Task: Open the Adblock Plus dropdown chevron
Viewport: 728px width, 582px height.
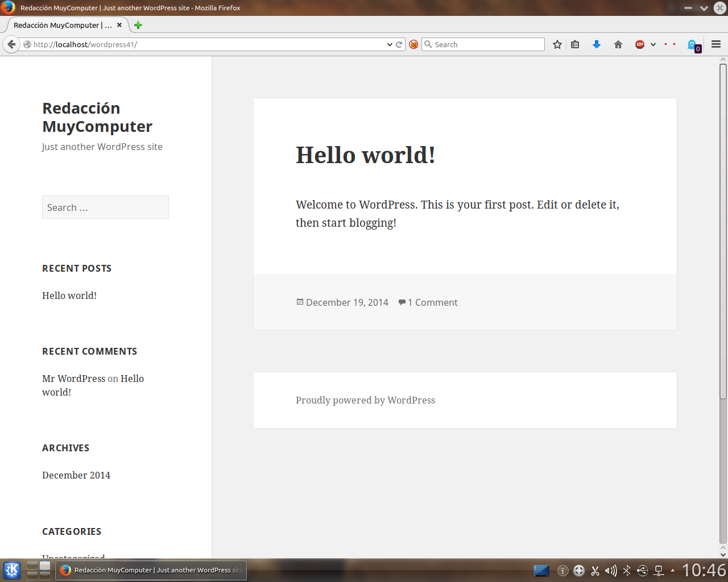Action: [x=653, y=44]
